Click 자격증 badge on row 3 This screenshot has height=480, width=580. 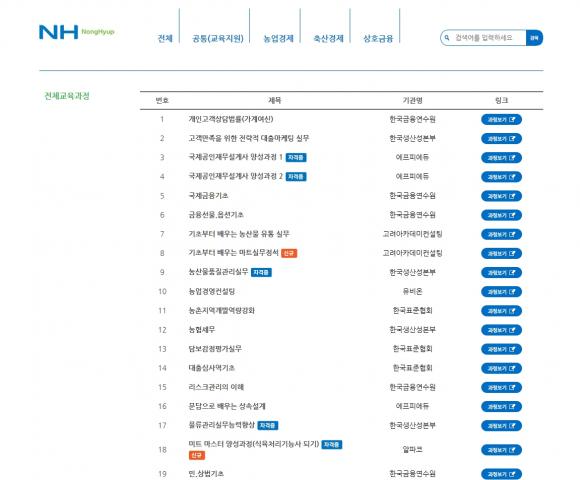296,158
